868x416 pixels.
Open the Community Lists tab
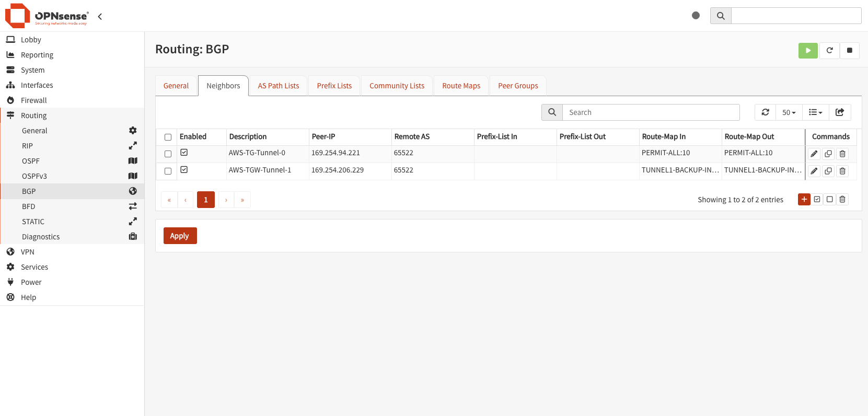(397, 86)
